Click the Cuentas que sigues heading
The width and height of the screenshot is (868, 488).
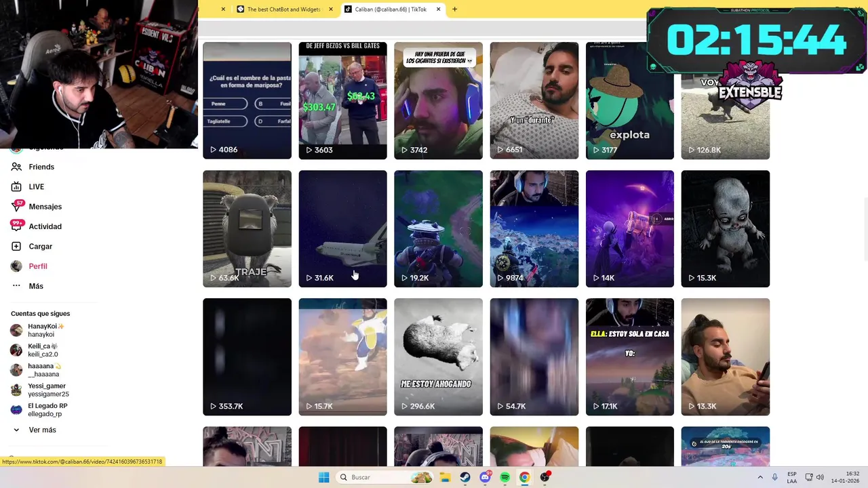click(x=40, y=313)
